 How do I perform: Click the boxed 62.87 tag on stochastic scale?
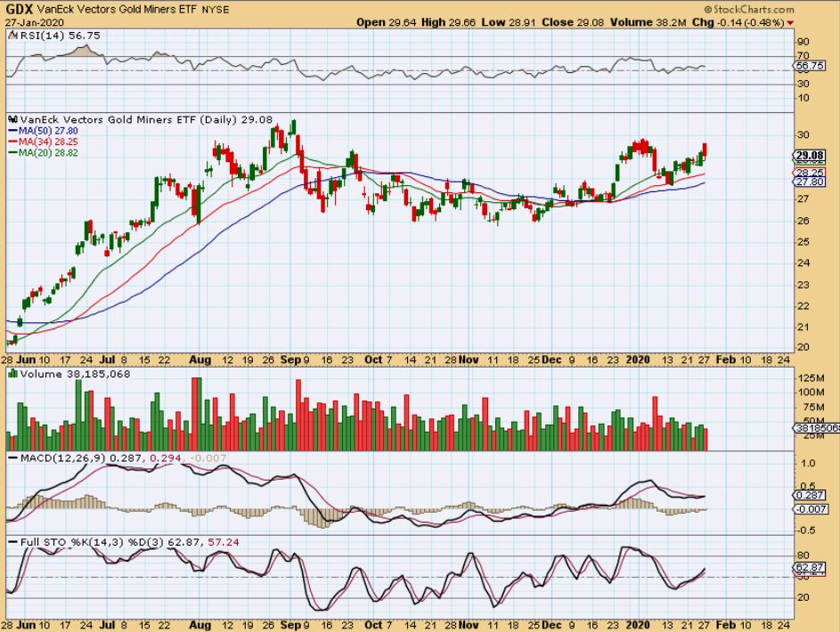810,568
